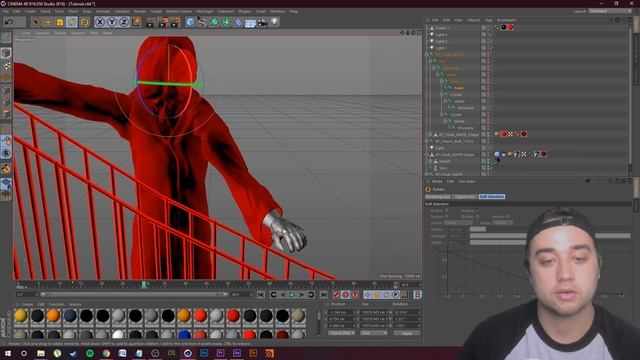The height and width of the screenshot is (360, 640).
Task: Open the MoGraph menu
Action: (x=205, y=11)
